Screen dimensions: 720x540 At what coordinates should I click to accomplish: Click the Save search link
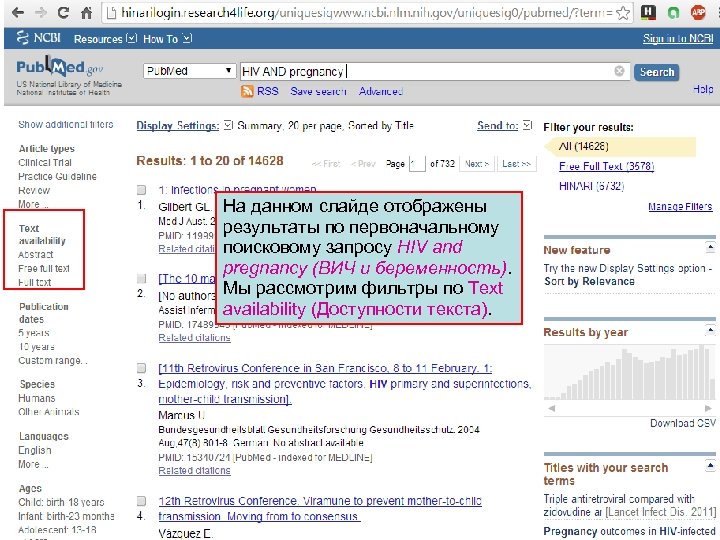[318, 91]
